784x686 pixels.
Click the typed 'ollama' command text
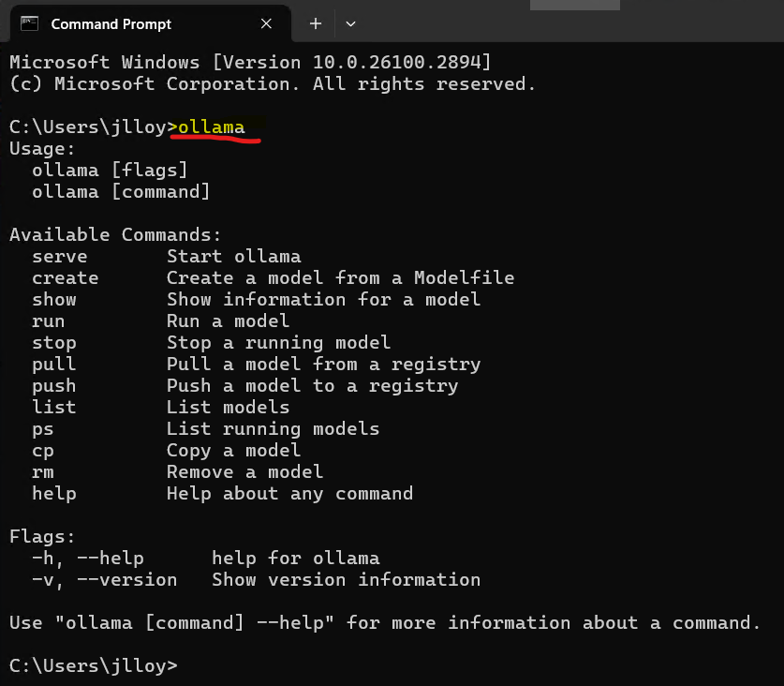[212, 127]
